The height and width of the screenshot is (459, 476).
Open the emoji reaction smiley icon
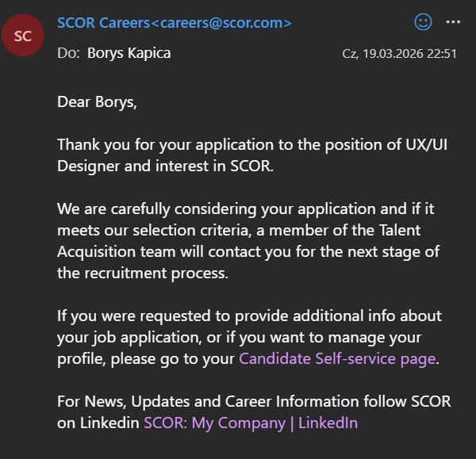click(424, 22)
